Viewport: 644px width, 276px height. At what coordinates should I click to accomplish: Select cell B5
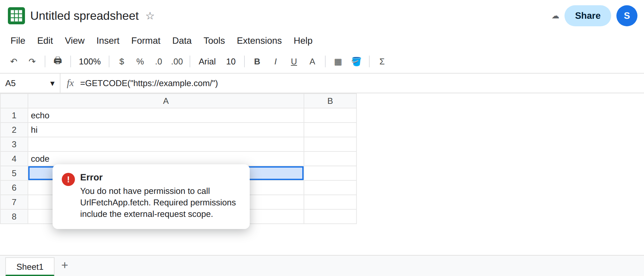(x=330, y=173)
